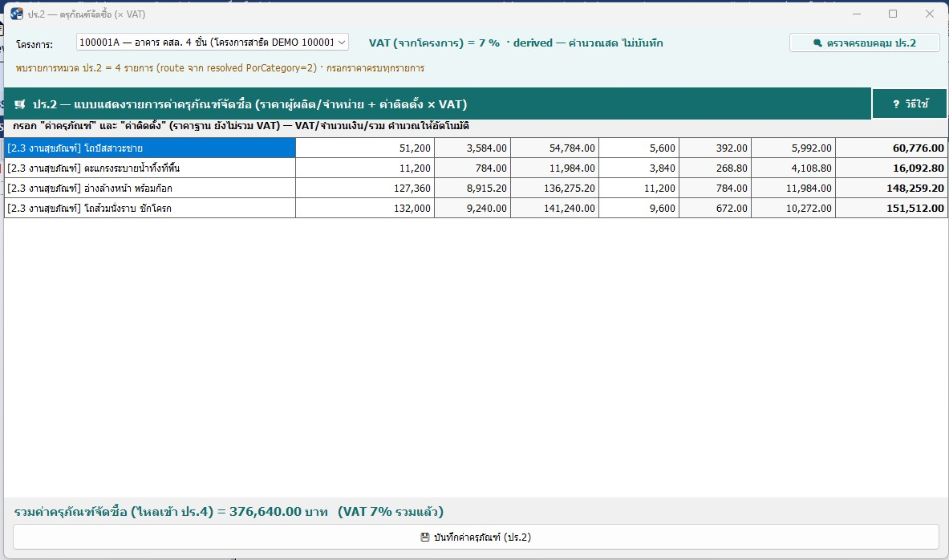Open the project dropdown 100001A
The image size is (949, 560).
213,43
